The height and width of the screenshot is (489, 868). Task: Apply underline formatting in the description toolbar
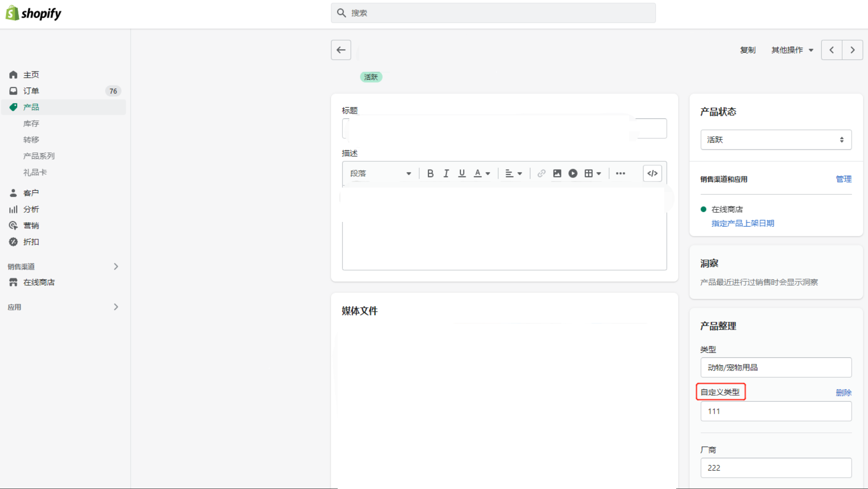(x=462, y=173)
